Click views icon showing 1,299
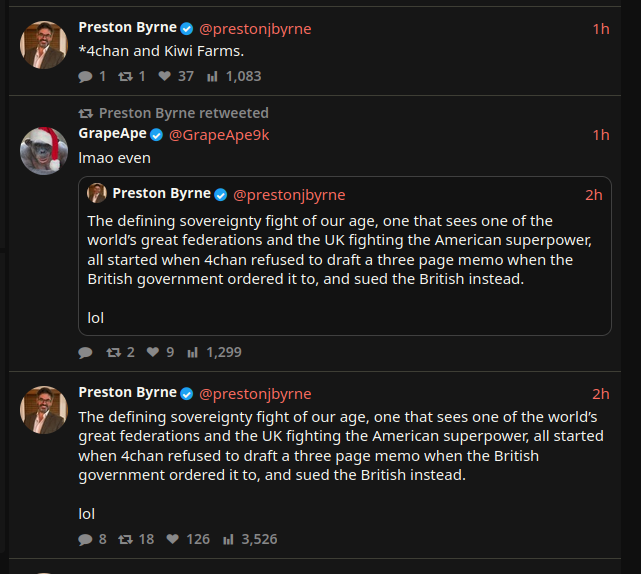Image resolution: width=641 pixels, height=574 pixels. point(193,352)
